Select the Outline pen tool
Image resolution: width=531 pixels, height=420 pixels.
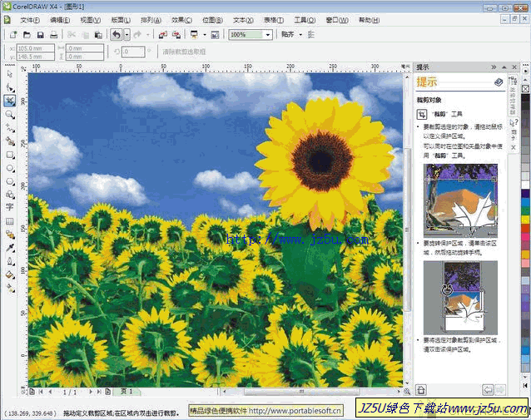(10, 261)
